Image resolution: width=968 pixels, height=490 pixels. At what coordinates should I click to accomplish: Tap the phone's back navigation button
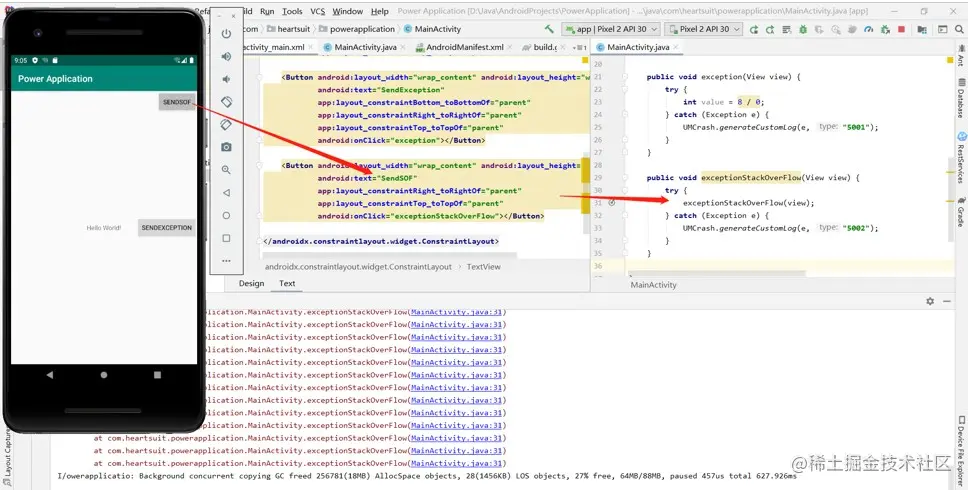[x=49, y=375]
